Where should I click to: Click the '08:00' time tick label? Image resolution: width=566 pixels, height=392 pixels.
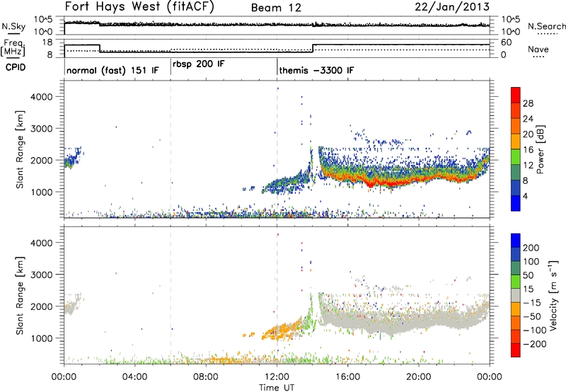(x=206, y=377)
